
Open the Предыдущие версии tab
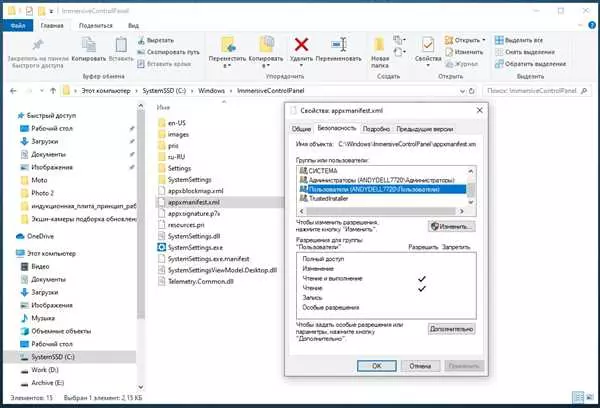(424, 129)
